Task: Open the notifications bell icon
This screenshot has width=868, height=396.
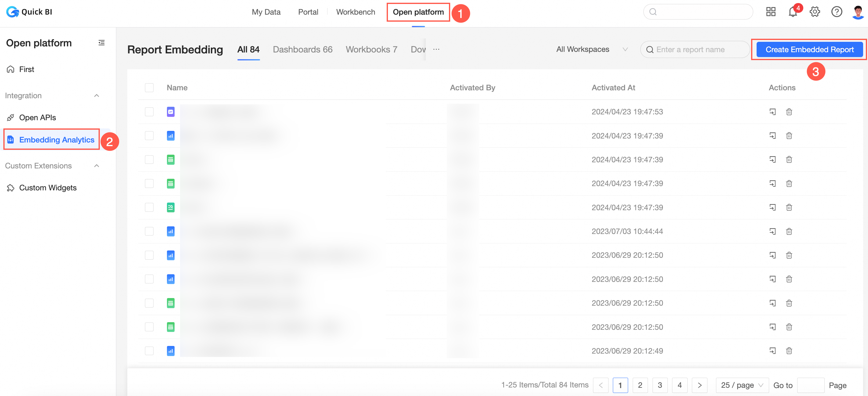Action: click(x=792, y=12)
